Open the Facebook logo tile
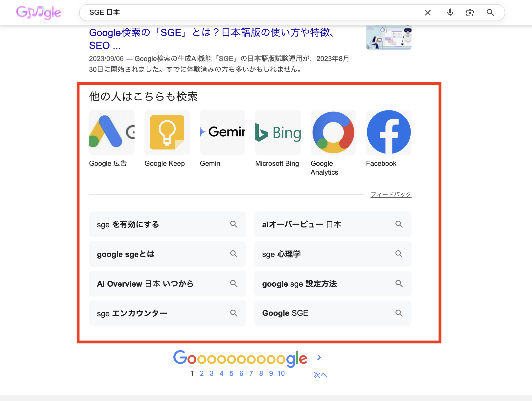This screenshot has width=532, height=401. coord(389,132)
